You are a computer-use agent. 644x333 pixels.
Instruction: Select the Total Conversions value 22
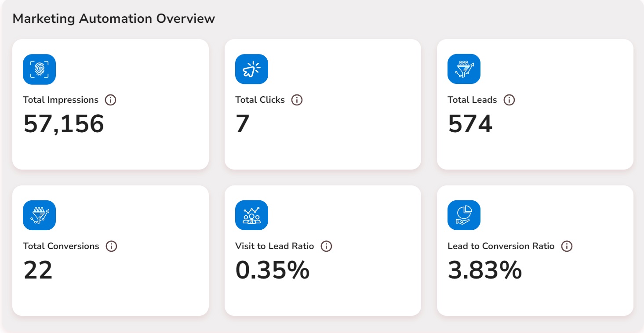coord(38,270)
